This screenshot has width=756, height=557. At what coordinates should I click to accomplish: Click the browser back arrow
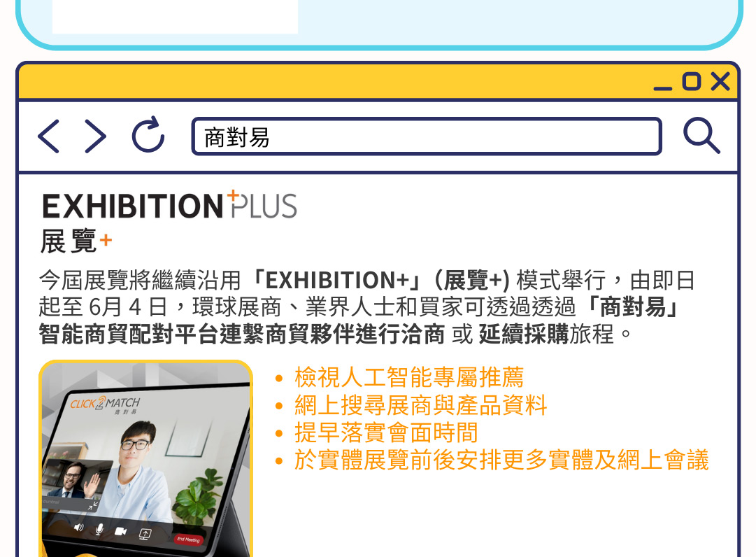(49, 136)
